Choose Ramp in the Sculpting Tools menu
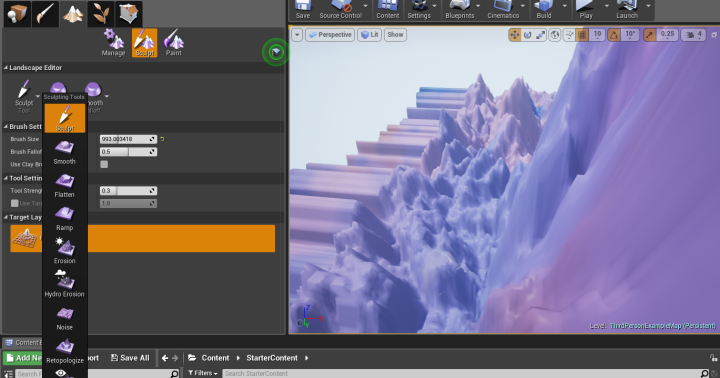This screenshot has width=720, height=378. coord(64,218)
